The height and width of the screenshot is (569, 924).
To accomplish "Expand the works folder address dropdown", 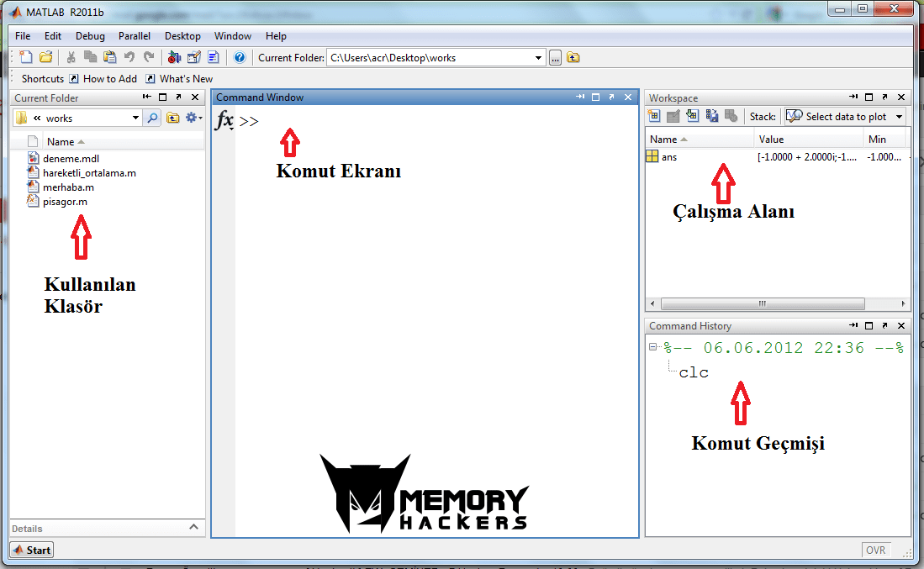I will coord(135,118).
